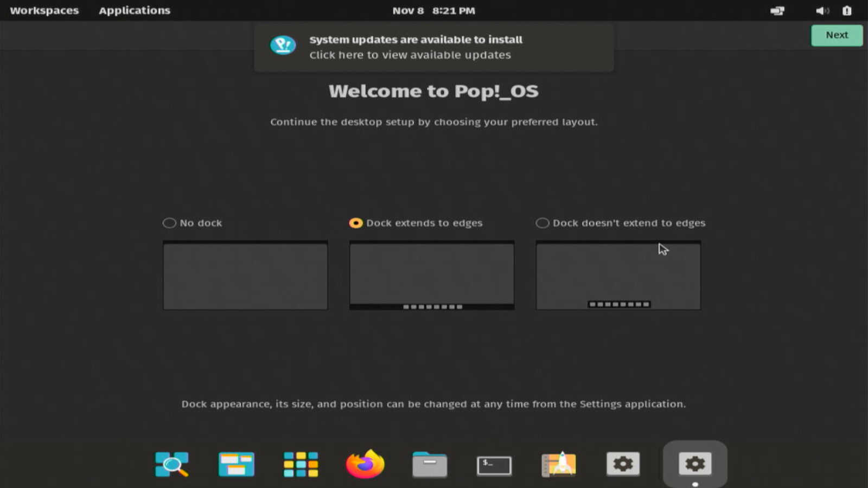The width and height of the screenshot is (868, 488).
Task: Select "Dock extends to edges" radio option
Action: point(356,223)
